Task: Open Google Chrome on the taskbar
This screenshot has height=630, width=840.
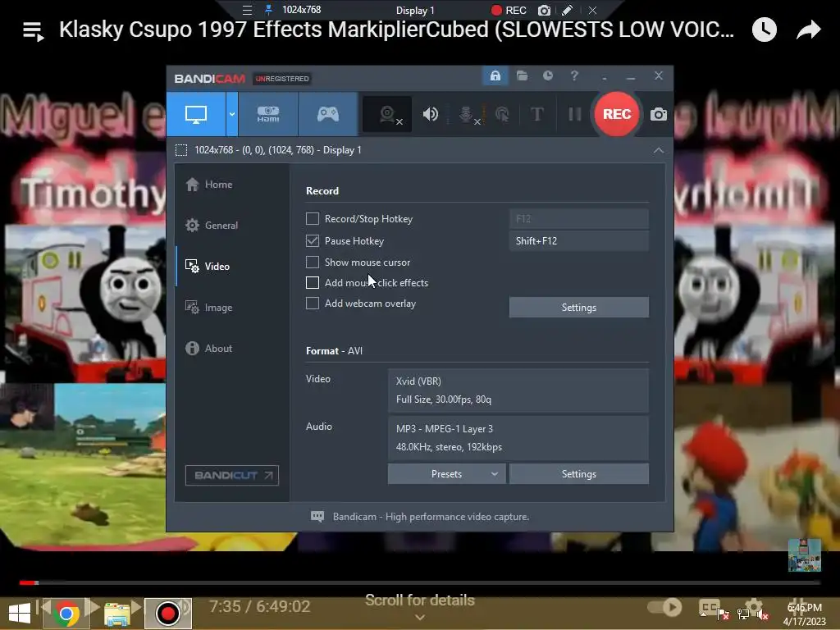Action: point(66,614)
